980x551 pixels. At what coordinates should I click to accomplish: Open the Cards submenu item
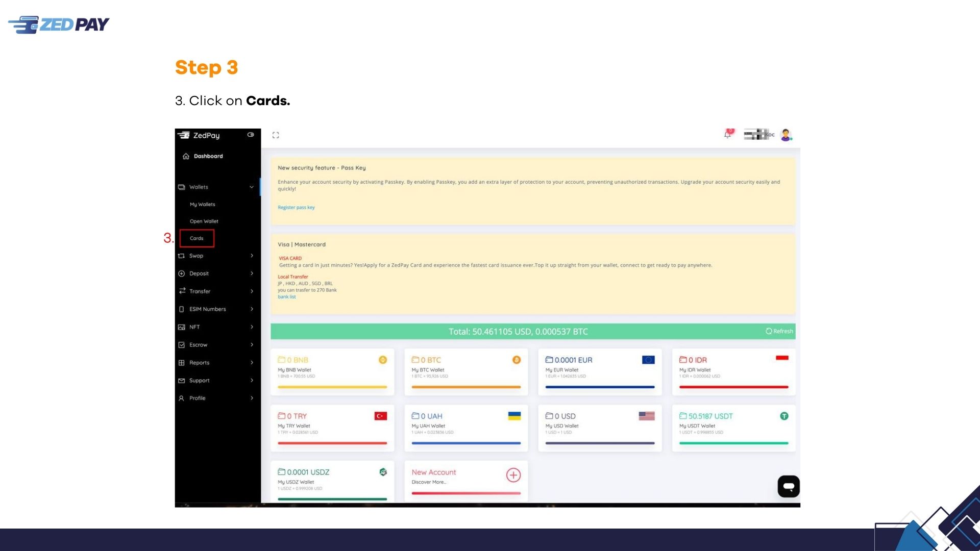click(197, 238)
